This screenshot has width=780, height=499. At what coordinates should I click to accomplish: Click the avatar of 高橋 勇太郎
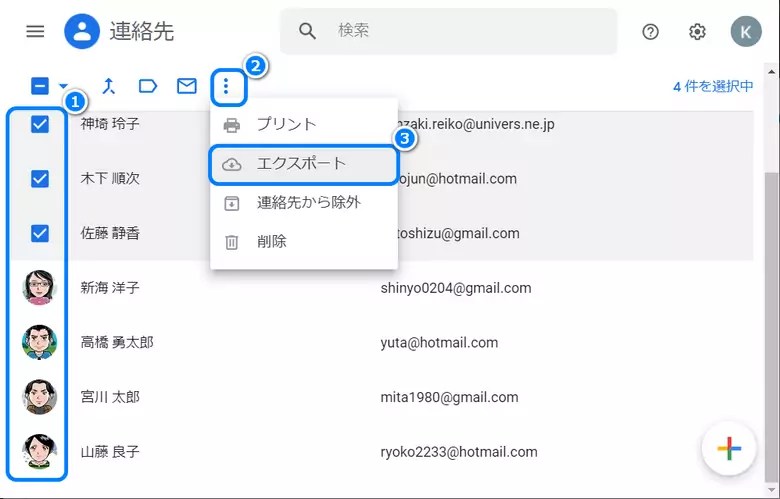[x=39, y=342]
